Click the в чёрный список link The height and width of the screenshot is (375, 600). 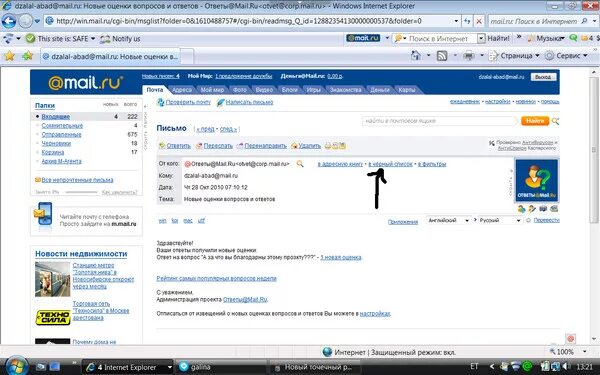[x=390, y=164]
